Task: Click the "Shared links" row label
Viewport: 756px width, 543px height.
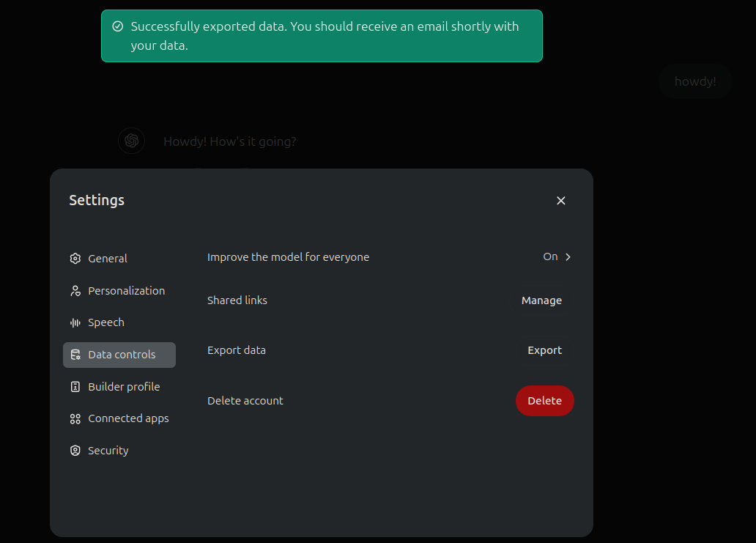Action: 237,300
